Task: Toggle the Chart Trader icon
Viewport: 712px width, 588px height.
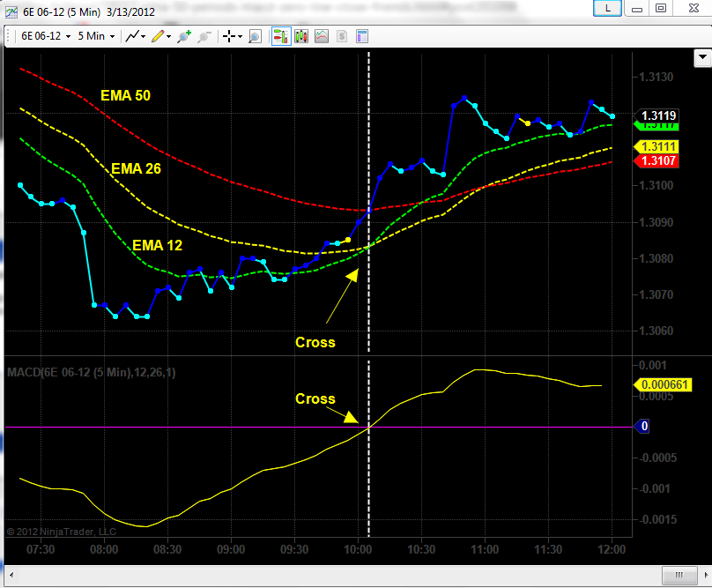Action: 281,36
